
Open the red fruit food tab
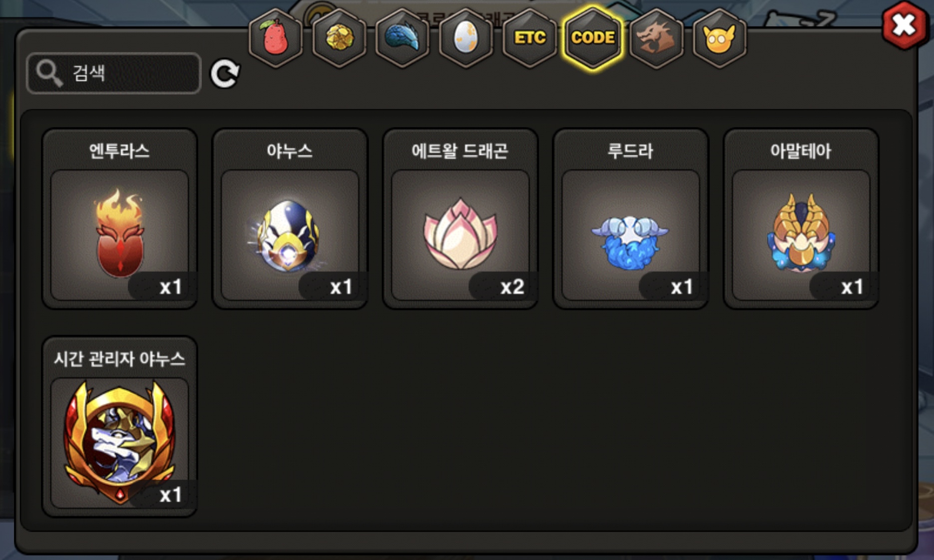276,38
